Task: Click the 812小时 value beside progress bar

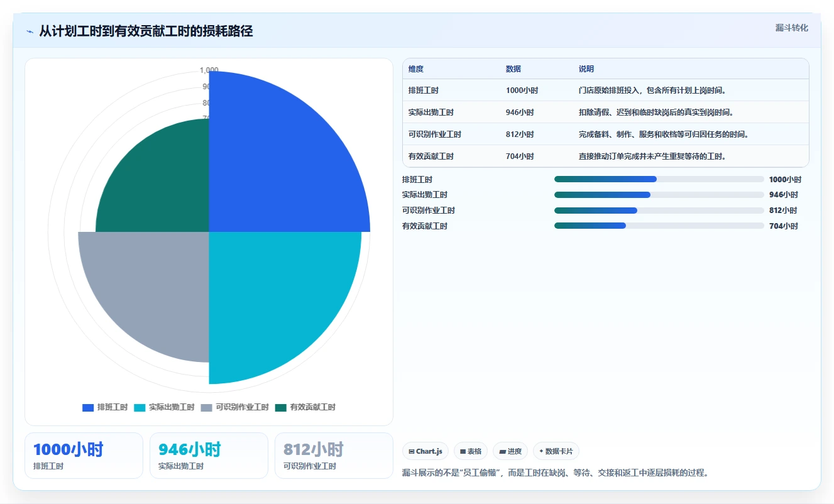Action: pos(783,211)
